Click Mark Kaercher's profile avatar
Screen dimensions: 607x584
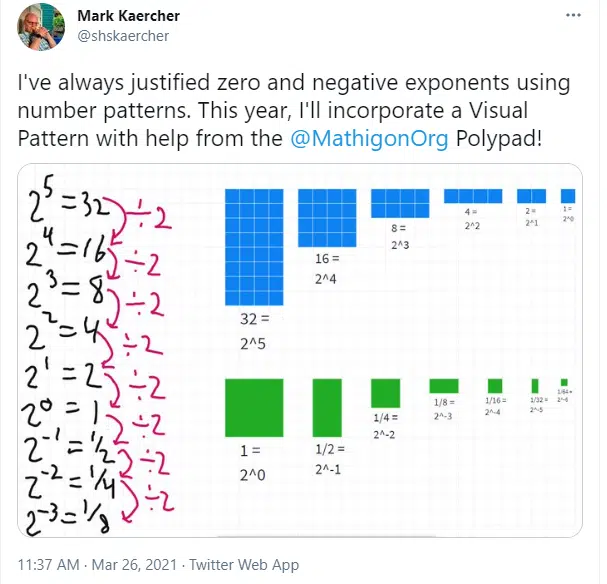tap(41, 27)
